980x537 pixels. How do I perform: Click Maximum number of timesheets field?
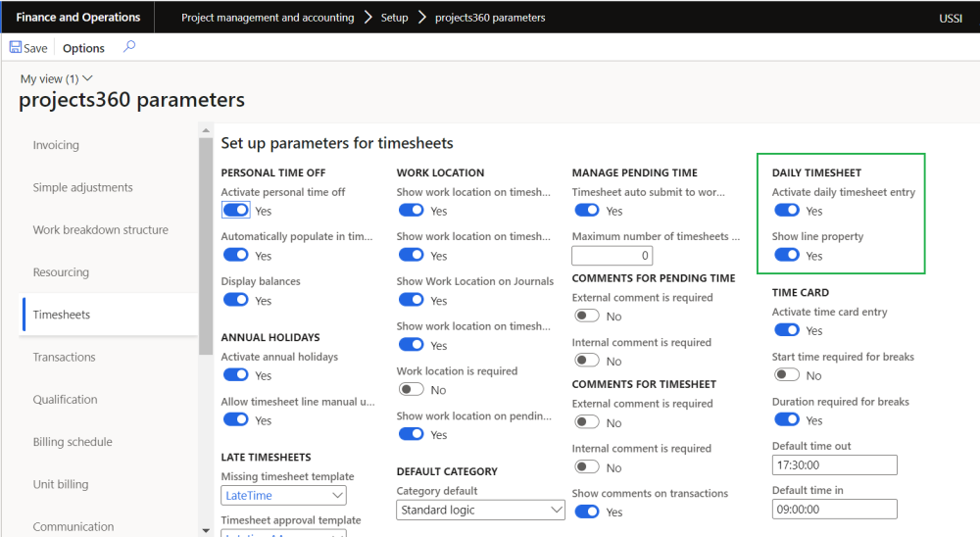pos(612,256)
